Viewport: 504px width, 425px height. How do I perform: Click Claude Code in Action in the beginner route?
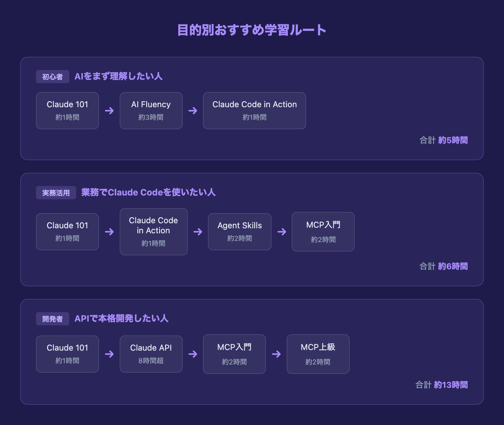point(254,110)
